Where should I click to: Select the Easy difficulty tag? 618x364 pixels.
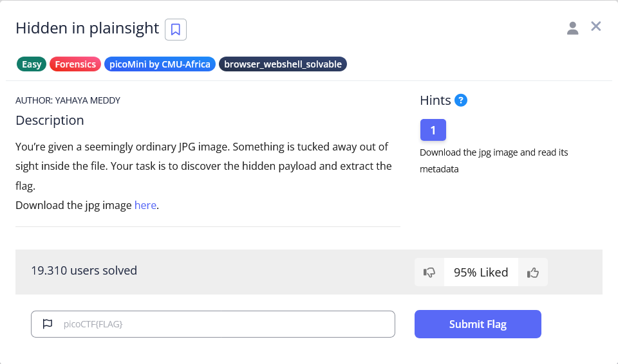point(32,64)
